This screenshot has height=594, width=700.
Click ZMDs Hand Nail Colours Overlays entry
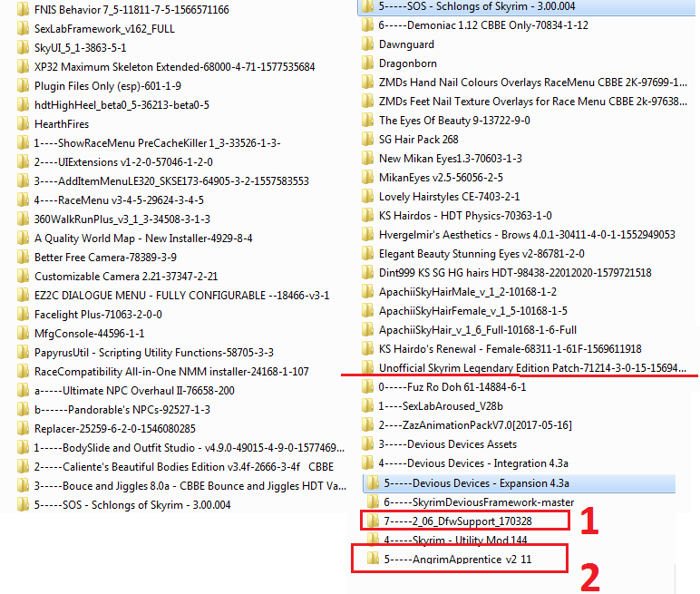coord(533,83)
